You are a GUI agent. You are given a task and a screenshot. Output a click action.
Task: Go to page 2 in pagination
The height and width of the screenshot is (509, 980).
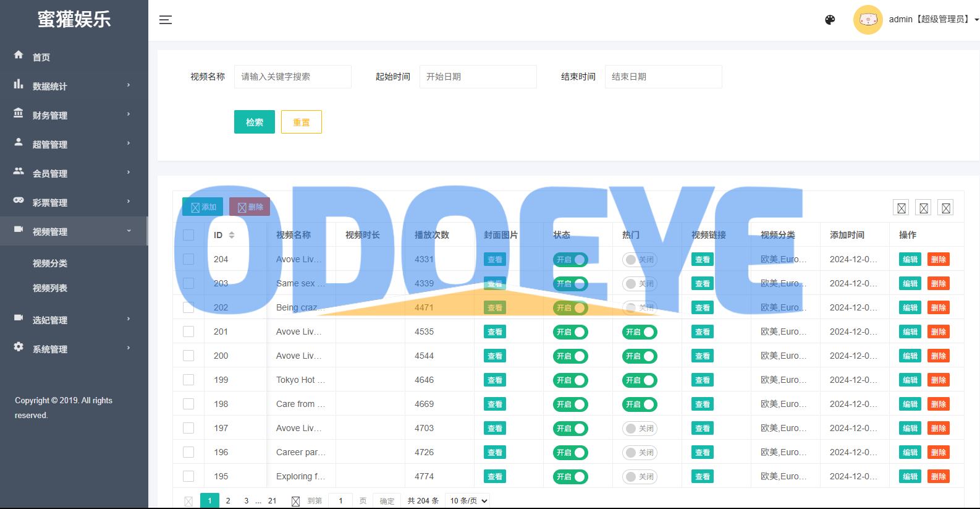click(x=228, y=500)
